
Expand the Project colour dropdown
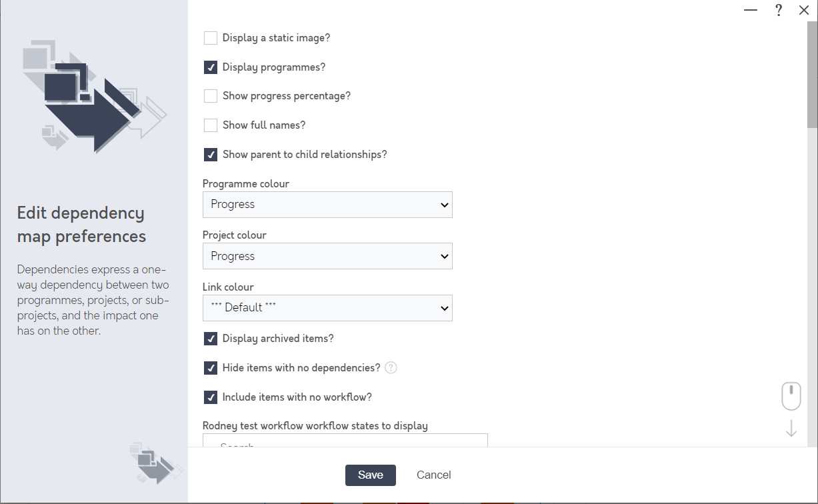(327, 256)
